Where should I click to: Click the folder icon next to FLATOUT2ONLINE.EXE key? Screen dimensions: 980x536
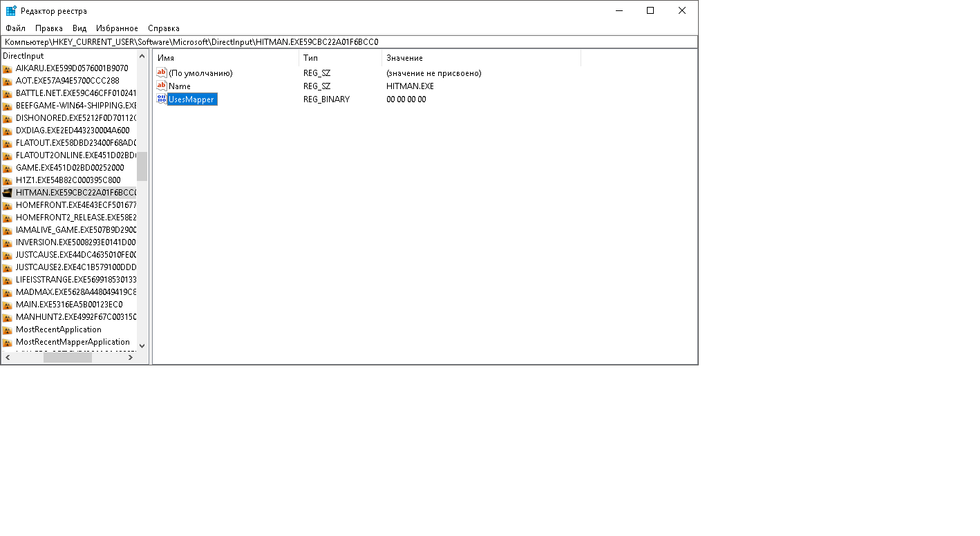tap(8, 155)
